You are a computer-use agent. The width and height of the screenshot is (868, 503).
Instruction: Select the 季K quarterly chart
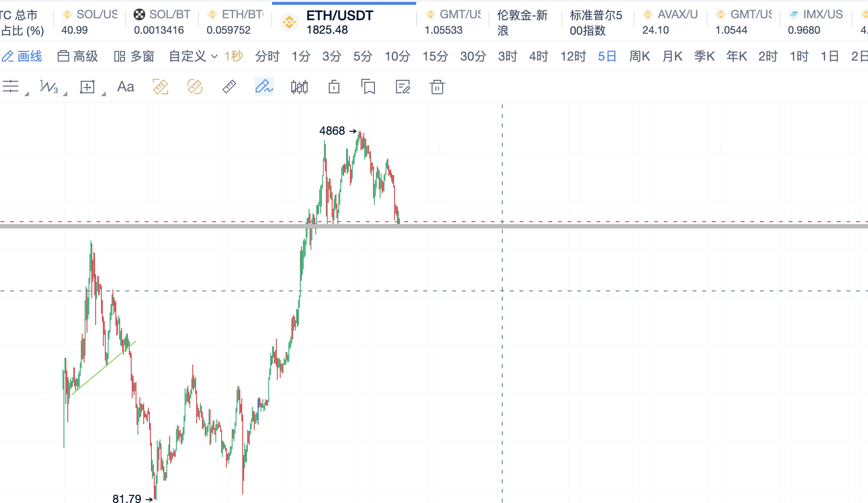pyautogui.click(x=704, y=56)
